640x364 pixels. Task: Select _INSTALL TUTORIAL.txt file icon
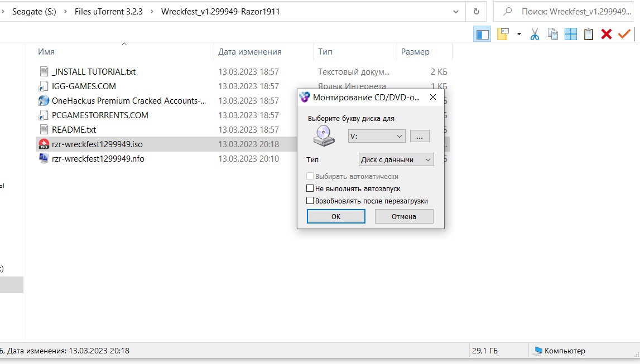pos(44,71)
